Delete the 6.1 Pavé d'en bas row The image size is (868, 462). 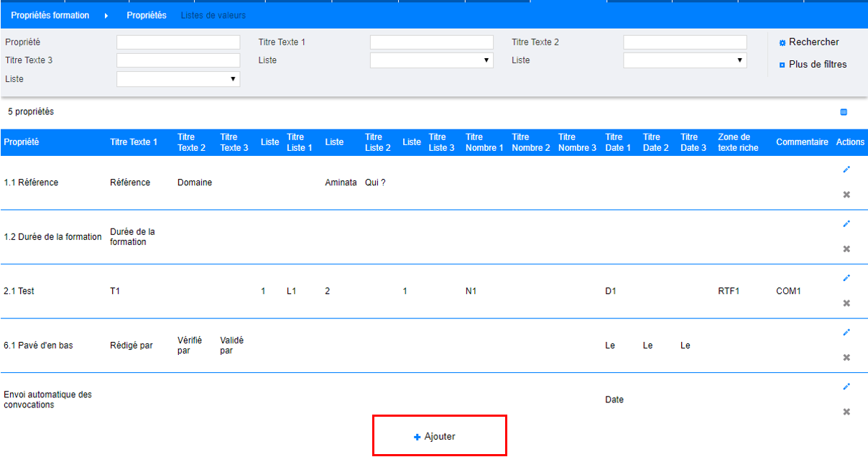click(846, 357)
